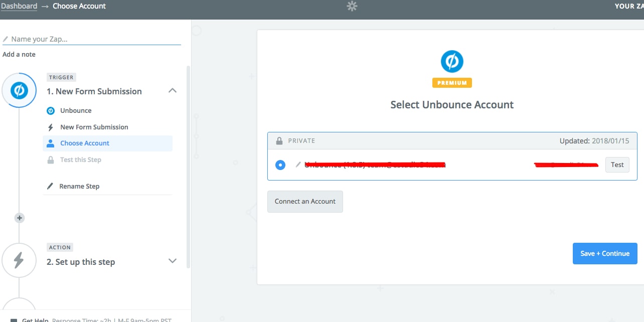Click Rename Step option
This screenshot has width=644, height=322.
79,186
